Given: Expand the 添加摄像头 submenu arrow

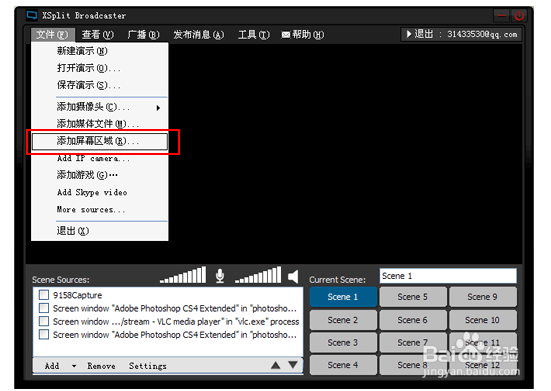Looking at the screenshot, I should (158, 108).
